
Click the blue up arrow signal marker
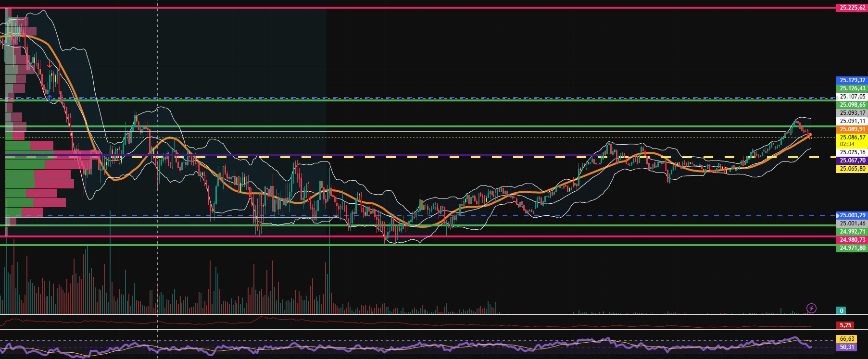(49, 98)
